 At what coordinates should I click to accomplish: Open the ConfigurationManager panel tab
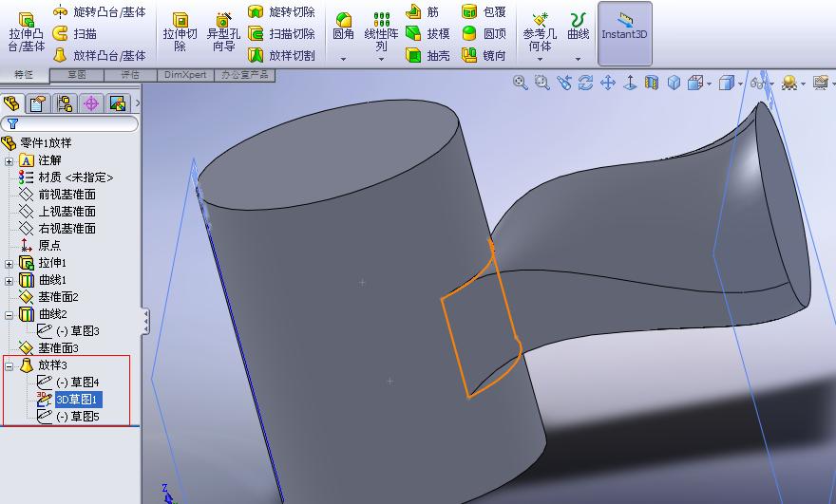(x=65, y=103)
